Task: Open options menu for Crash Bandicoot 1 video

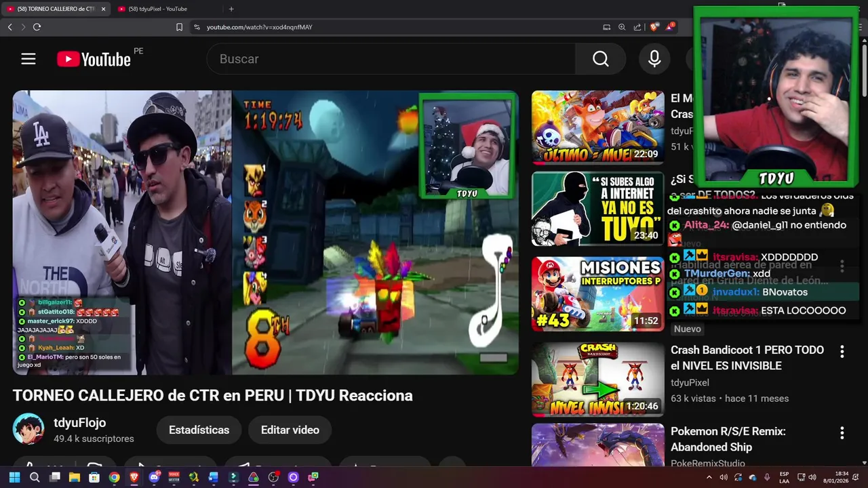Action: click(842, 352)
